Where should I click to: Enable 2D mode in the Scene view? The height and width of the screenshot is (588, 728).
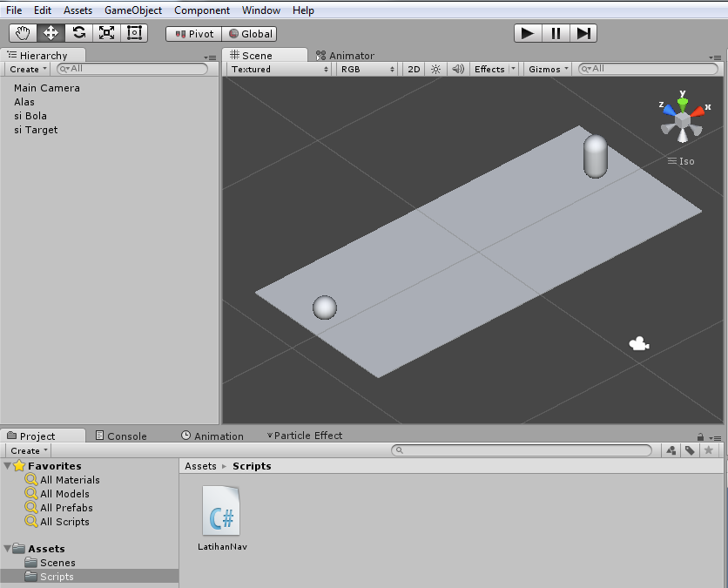413,69
